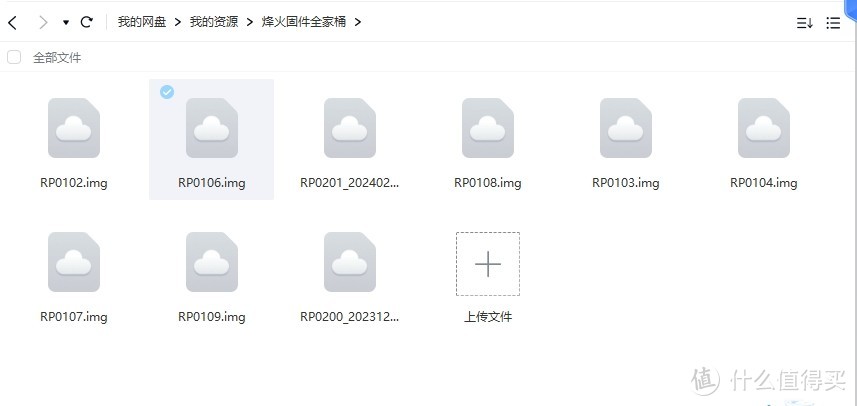Click the 烽火固件全家桶 breadcrumb link

pyautogui.click(x=304, y=22)
